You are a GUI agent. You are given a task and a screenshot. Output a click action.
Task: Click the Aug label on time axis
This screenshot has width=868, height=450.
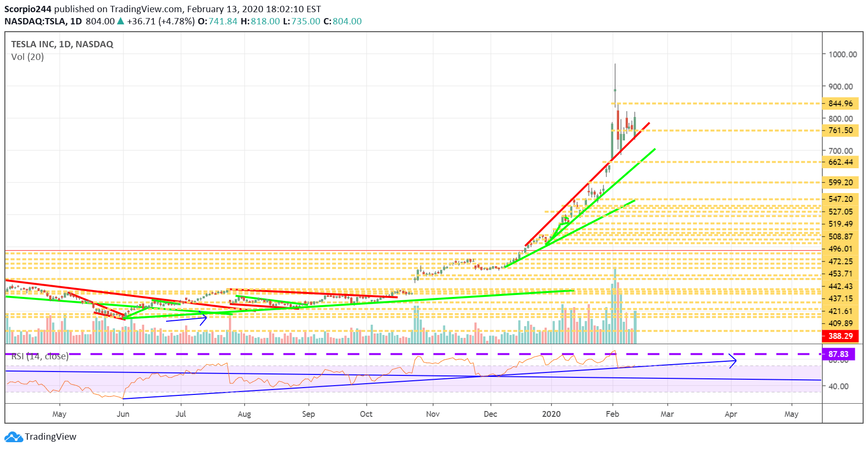tap(244, 414)
